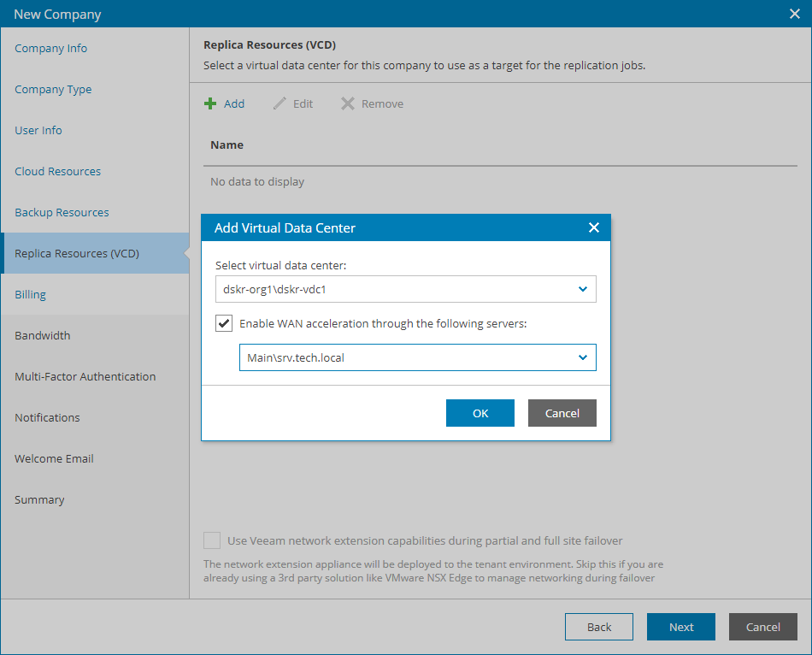
Task: Select Multi-Factor Authentication step
Action: 85,376
